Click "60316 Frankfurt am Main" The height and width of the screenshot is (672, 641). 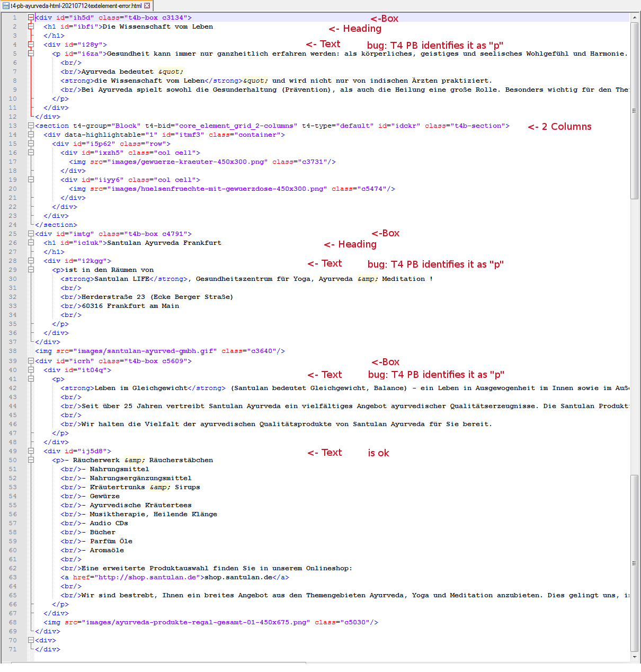[x=130, y=306]
